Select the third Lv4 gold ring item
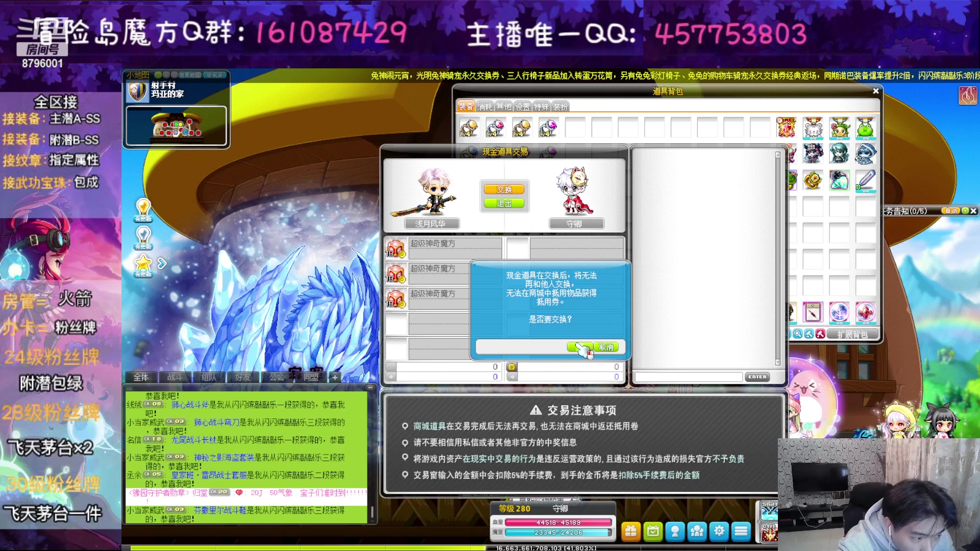 (x=522, y=128)
